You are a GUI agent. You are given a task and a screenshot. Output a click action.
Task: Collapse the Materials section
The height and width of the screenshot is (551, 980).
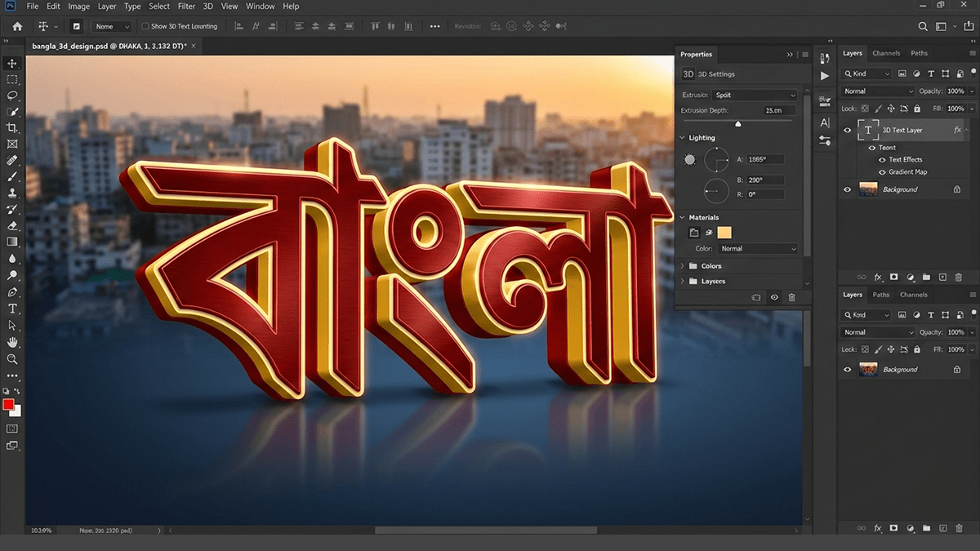[684, 218]
